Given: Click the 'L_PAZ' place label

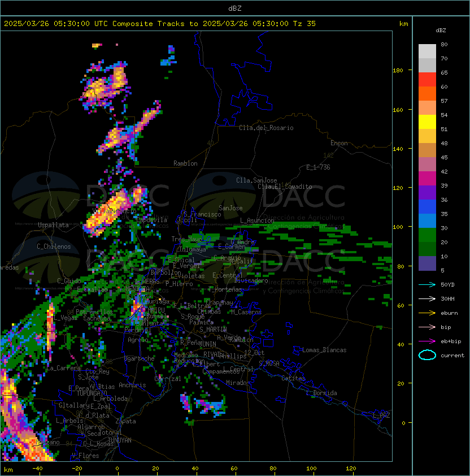Looking at the screenshot, I should pos(381,416).
